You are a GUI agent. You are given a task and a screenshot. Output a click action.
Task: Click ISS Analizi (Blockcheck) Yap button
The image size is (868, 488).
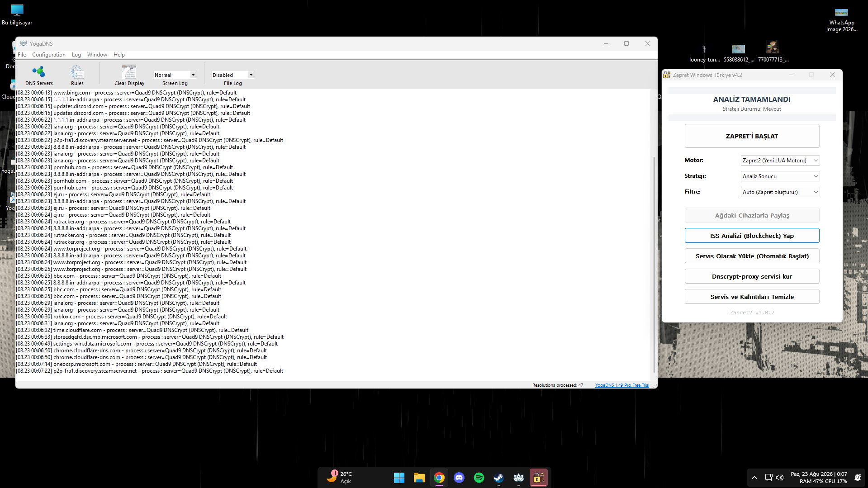752,236
